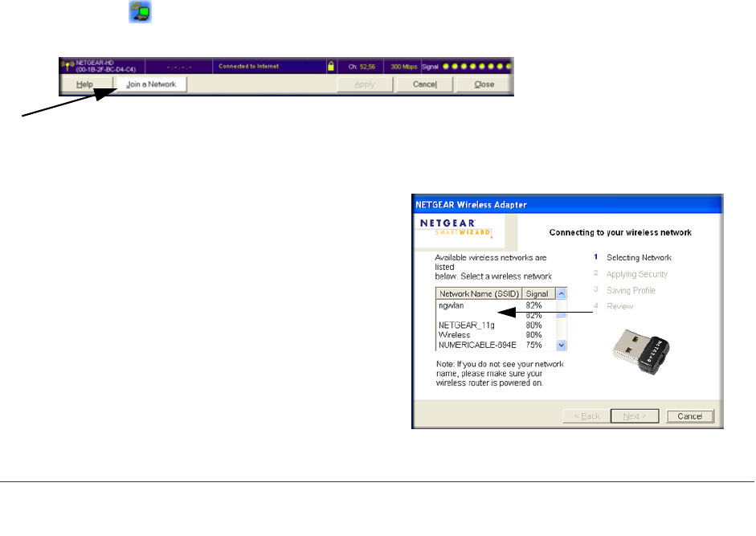
Task: Sort by Network Name (SSID) column
Action: click(479, 294)
